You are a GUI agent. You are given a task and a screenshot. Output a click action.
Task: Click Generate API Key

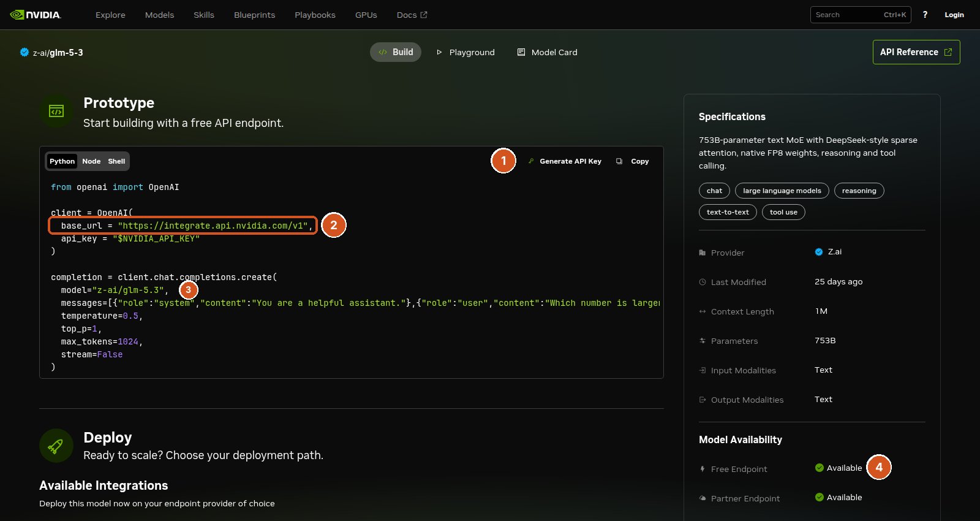click(565, 161)
